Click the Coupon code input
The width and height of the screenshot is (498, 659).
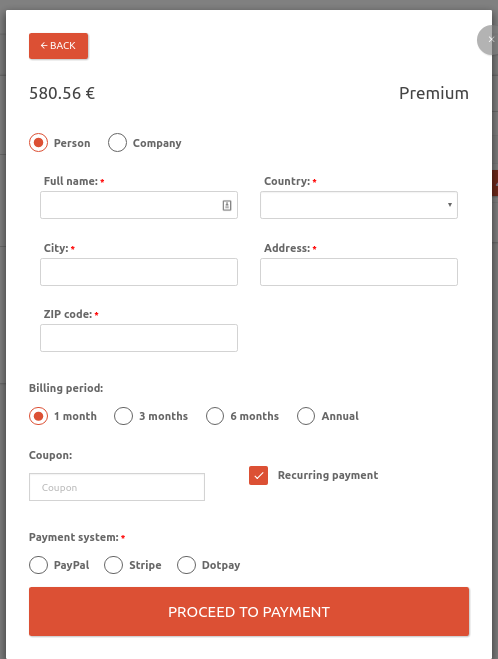(117, 487)
